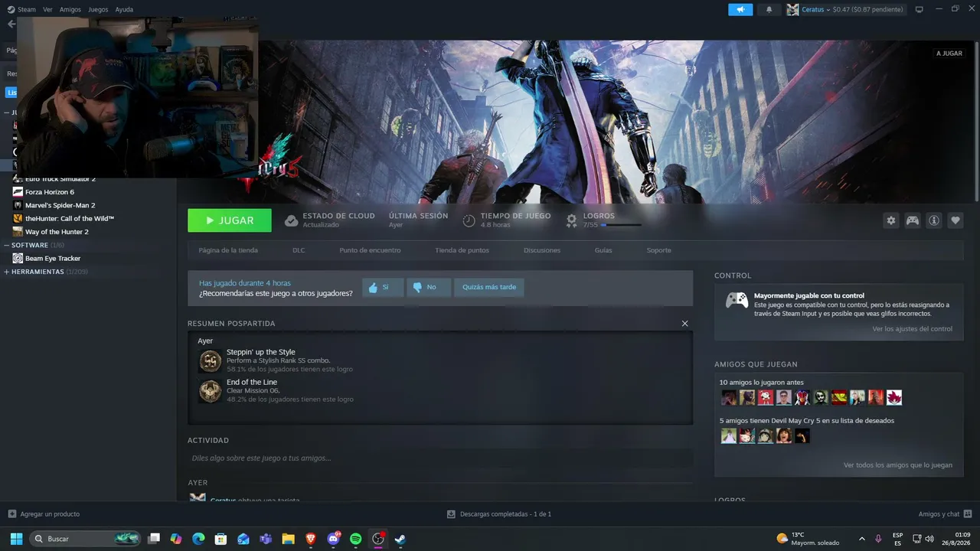980x551 pixels.
Task: Open Discusiones tab
Action: click(x=542, y=250)
